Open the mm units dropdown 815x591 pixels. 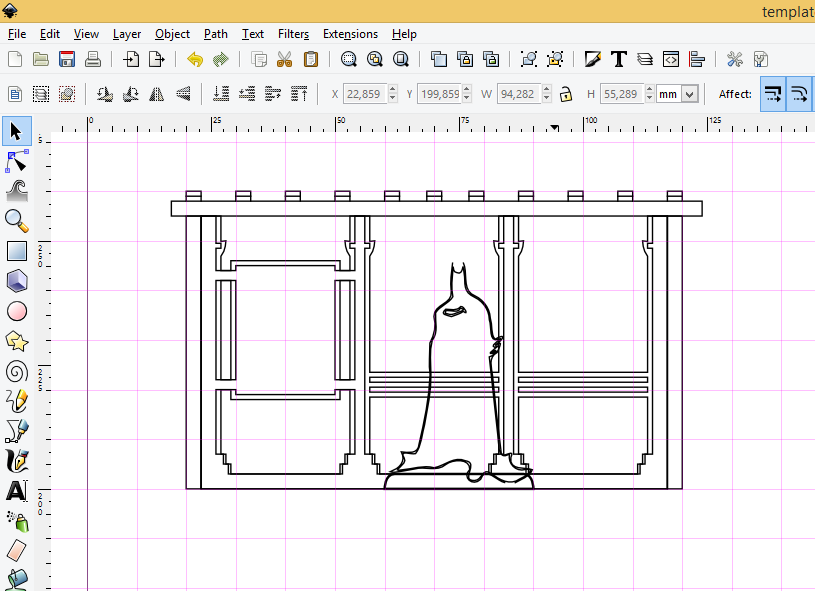coord(690,94)
